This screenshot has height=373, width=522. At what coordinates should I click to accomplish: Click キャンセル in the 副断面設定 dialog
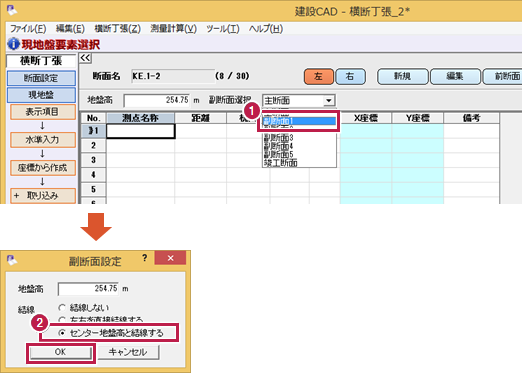[x=128, y=352]
